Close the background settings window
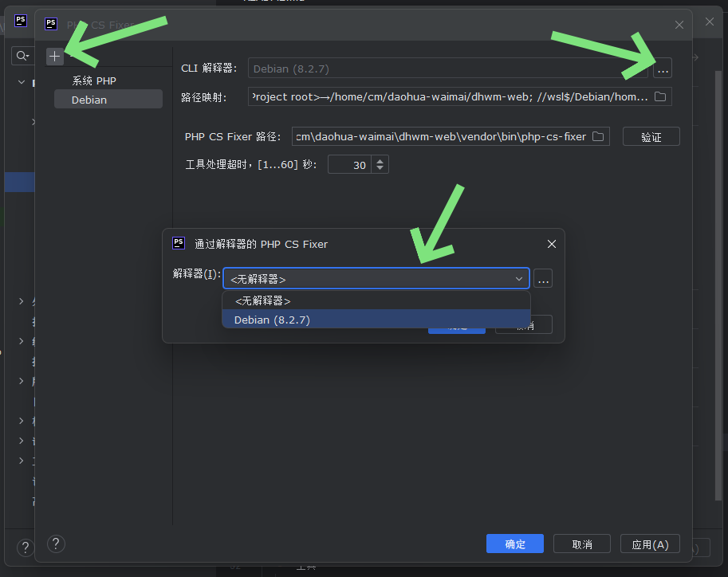The width and height of the screenshot is (728, 577). coord(710,22)
